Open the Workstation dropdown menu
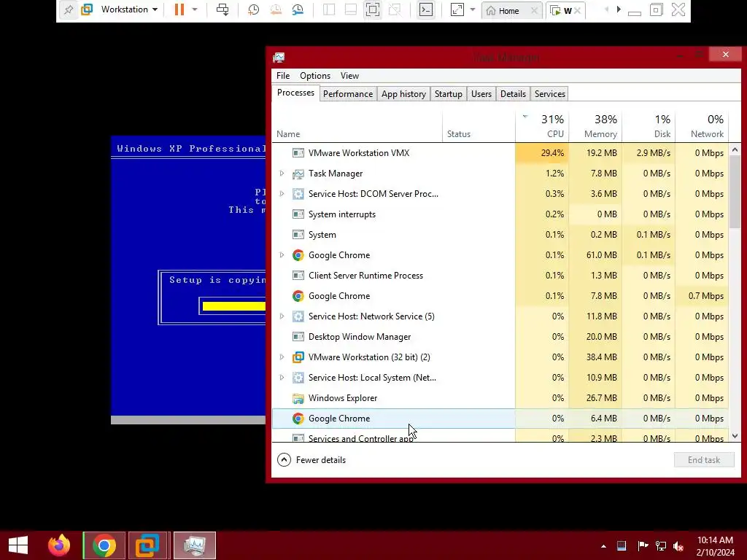This screenshot has height=560, width=747. (129, 9)
